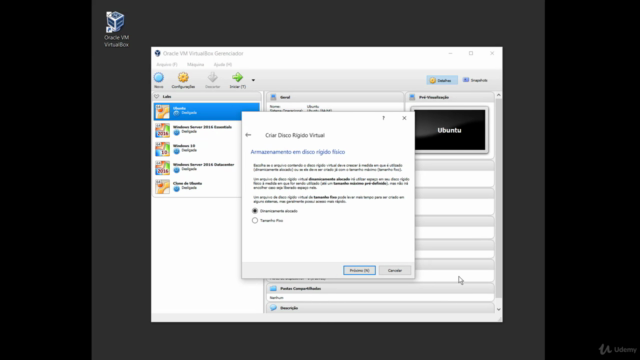Switch to Detalhes view
640x360 pixels.
[x=441, y=80]
